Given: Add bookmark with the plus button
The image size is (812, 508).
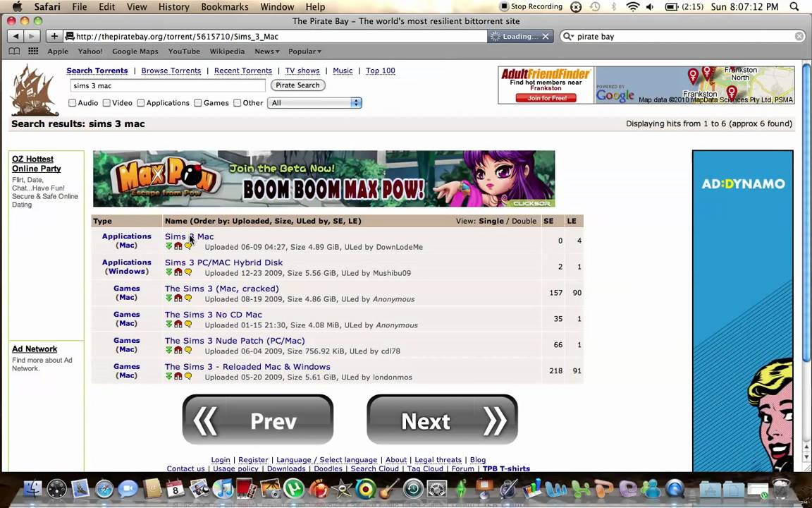Looking at the screenshot, I should [54, 36].
